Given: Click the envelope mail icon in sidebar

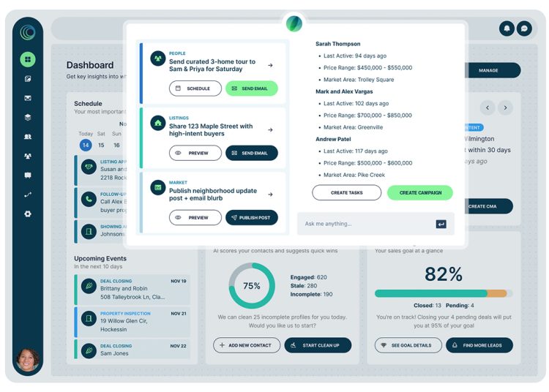Looking at the screenshot, I should click(x=28, y=98).
